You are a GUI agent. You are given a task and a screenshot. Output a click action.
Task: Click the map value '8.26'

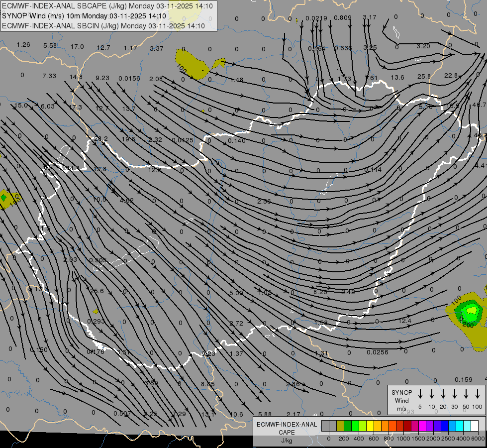[320, 292]
